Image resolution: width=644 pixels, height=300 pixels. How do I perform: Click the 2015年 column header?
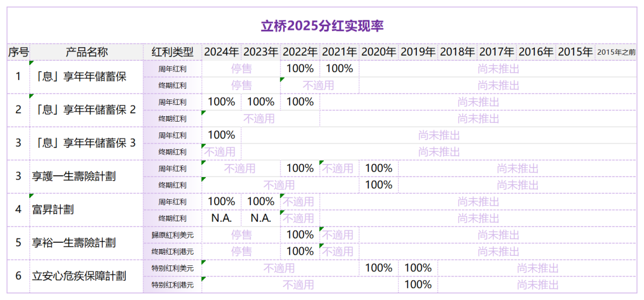(576, 52)
